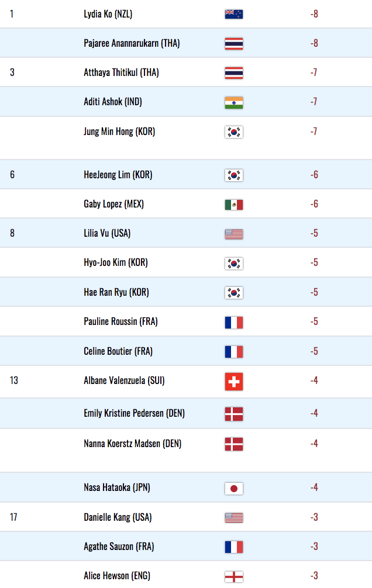
Task: Click Agathe Sauzon's -3 score
Action: 314,547
